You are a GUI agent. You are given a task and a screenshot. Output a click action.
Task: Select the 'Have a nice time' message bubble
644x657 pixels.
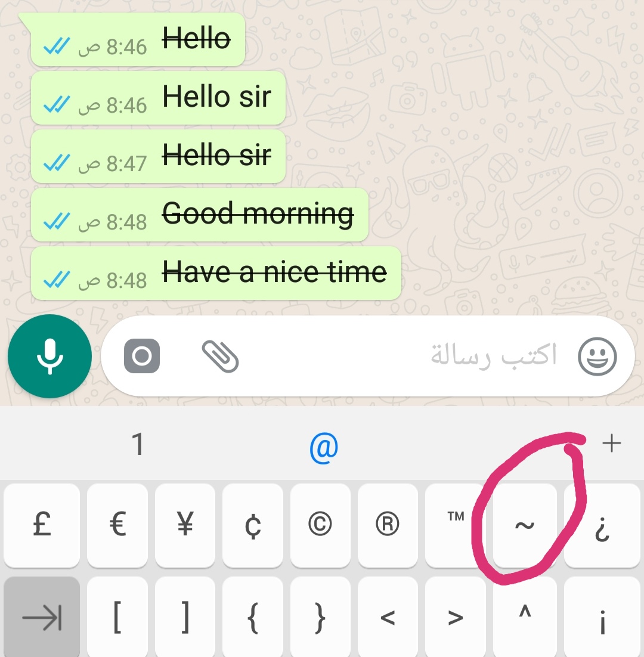tap(216, 273)
